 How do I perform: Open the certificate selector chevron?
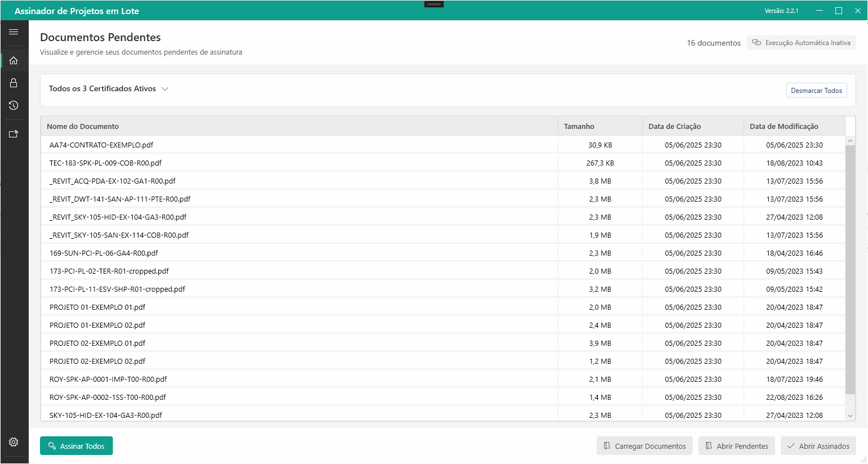click(x=165, y=89)
